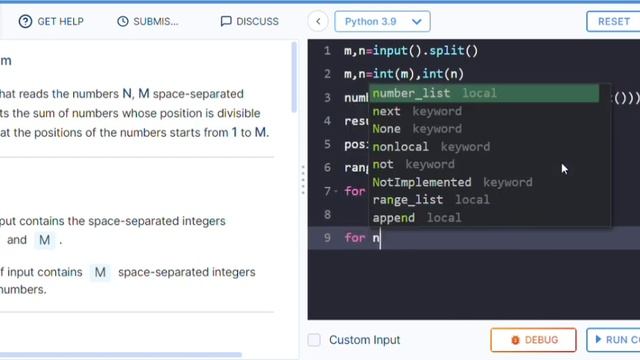Image resolution: width=640 pixels, height=360 pixels.
Task: Click the RUN CODE button
Action: pos(613,340)
